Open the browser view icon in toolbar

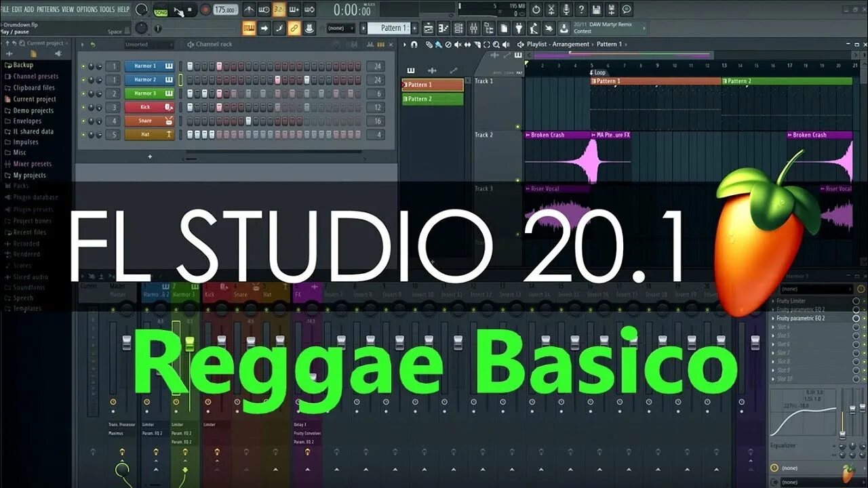click(489, 28)
